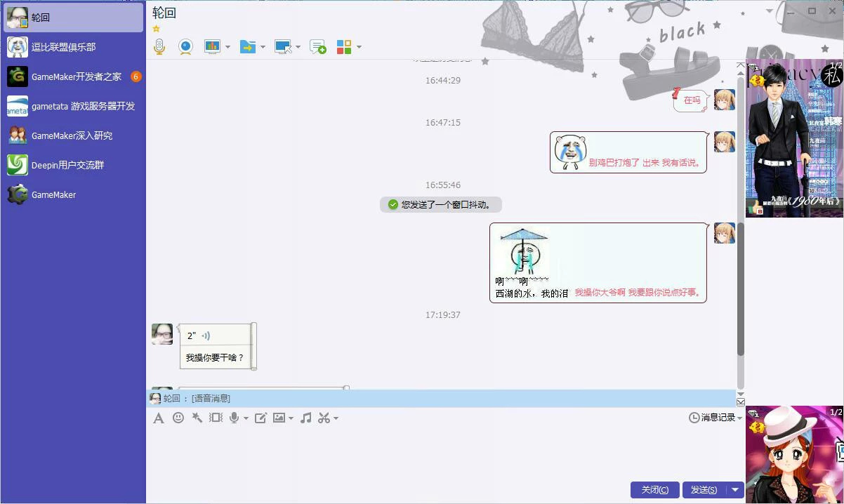Click the gold piggy bank on male avatar
This screenshot has height=504, width=844.
click(756, 81)
